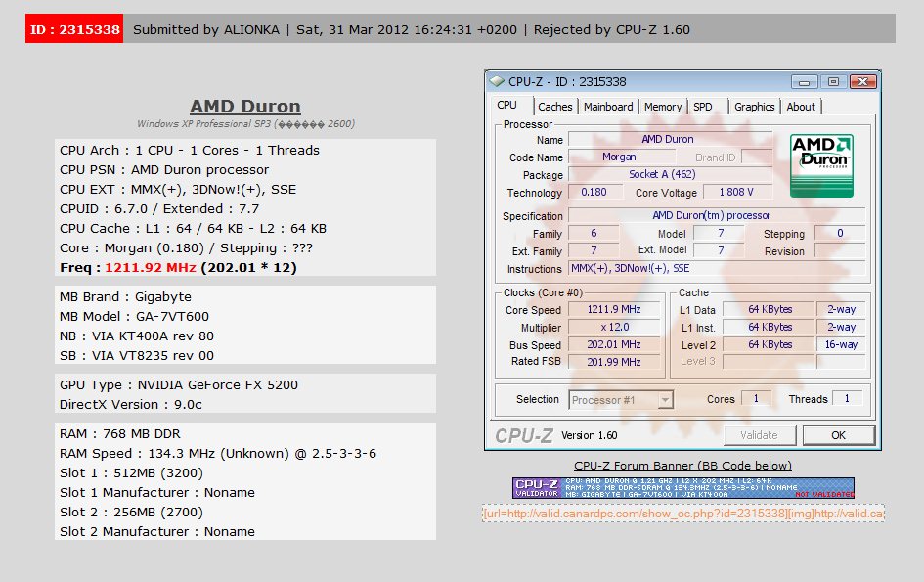Viewport: 924px width, 582px height.
Task: Click the greyed Validate button
Action: click(759, 435)
